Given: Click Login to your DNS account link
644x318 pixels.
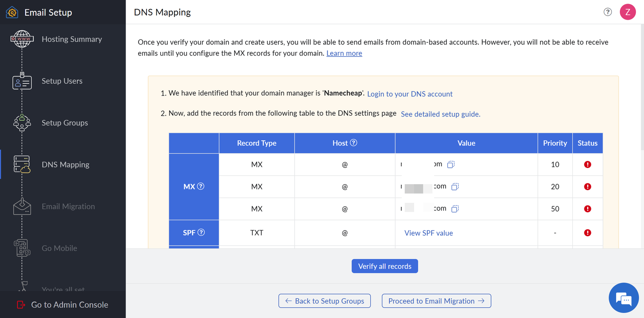Looking at the screenshot, I should coord(410,94).
